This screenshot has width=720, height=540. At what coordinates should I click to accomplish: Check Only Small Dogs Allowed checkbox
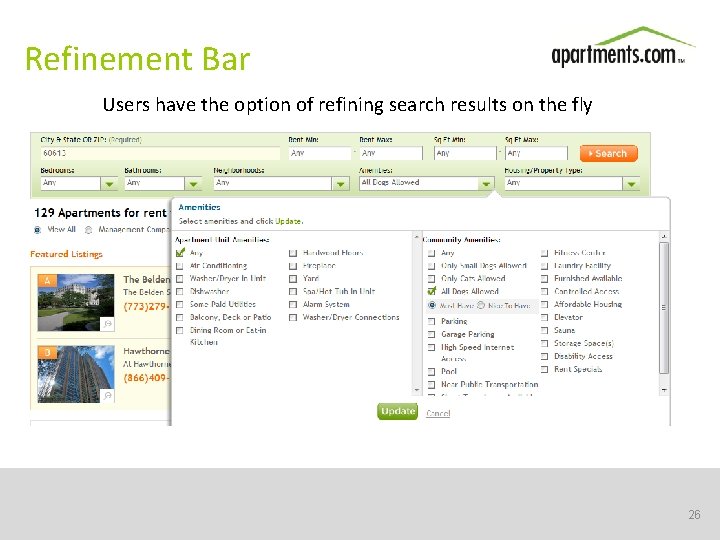tap(431, 266)
